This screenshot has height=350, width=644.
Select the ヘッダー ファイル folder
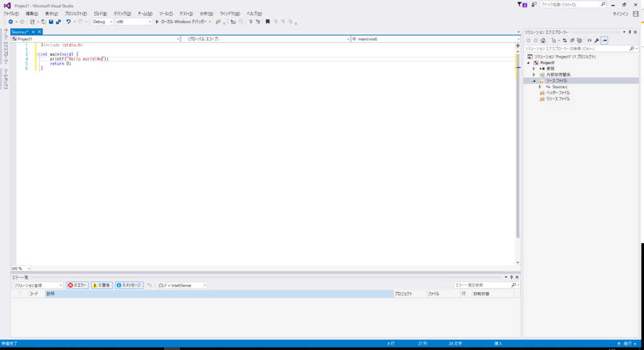[x=558, y=93]
